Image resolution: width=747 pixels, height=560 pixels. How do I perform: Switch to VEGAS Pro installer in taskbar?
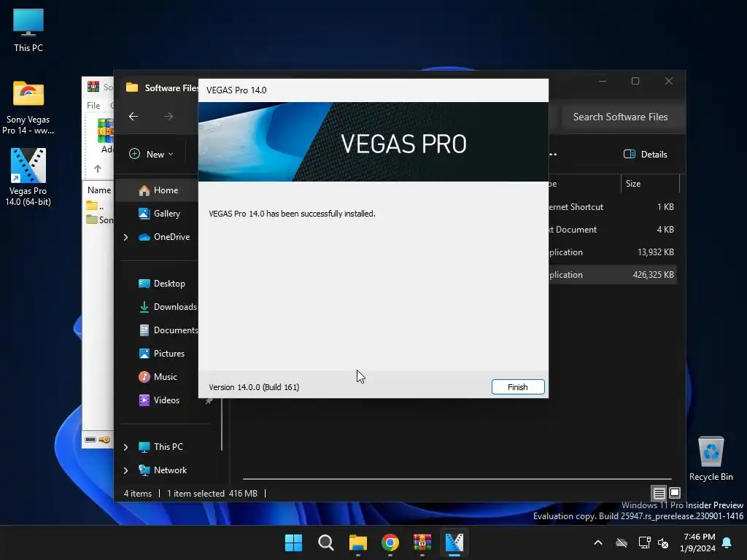[x=454, y=542]
